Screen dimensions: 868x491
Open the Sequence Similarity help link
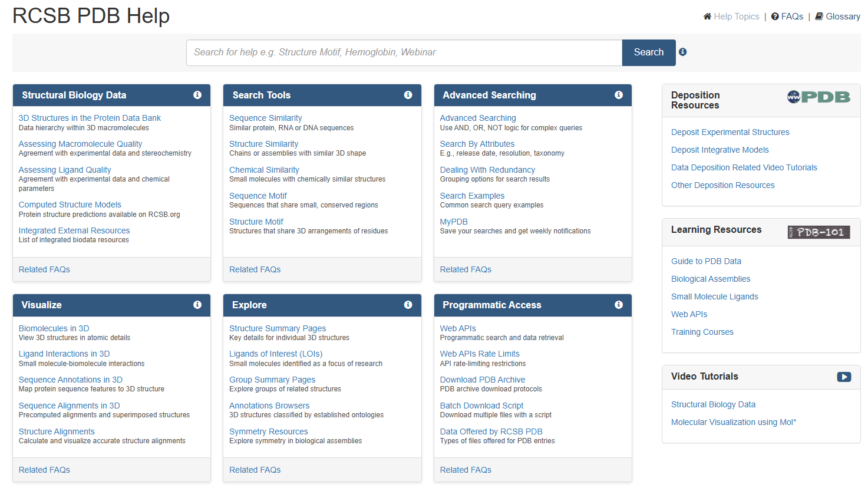[265, 117]
